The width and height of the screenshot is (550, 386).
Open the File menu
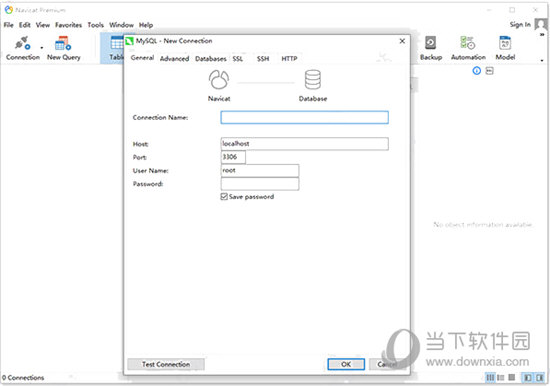(x=8, y=25)
